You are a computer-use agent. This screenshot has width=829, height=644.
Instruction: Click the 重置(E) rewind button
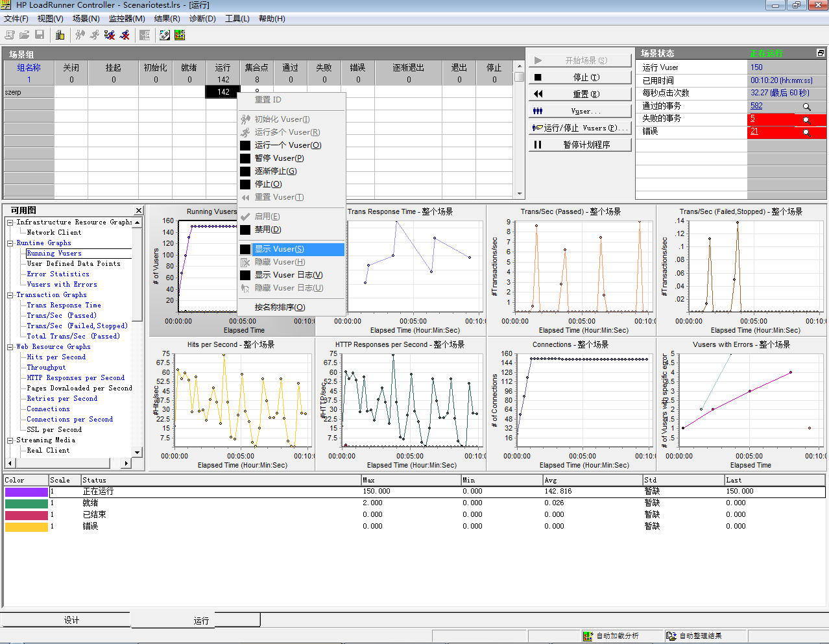point(579,94)
